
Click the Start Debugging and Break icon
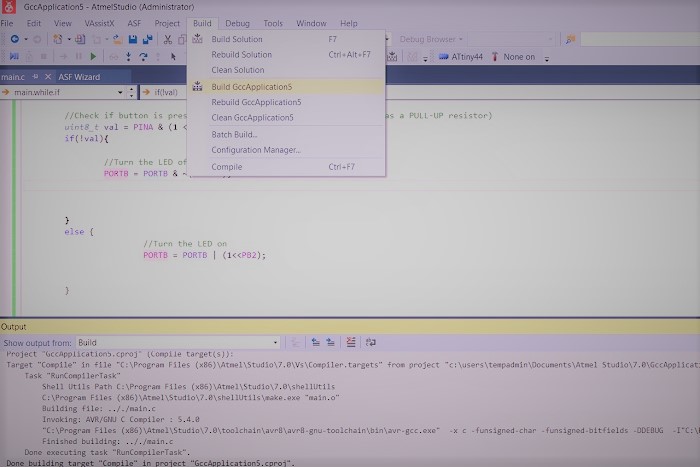(14, 57)
